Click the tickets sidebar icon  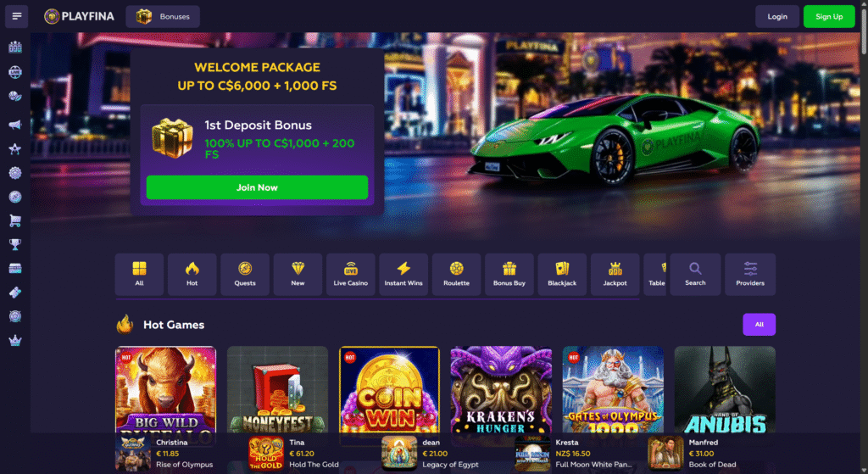point(15,293)
